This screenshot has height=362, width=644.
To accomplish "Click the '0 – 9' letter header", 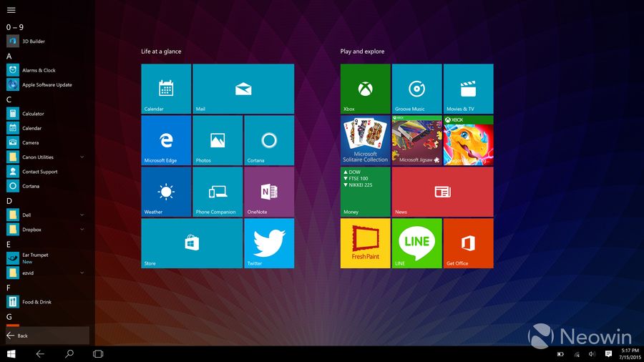I will [x=15, y=27].
